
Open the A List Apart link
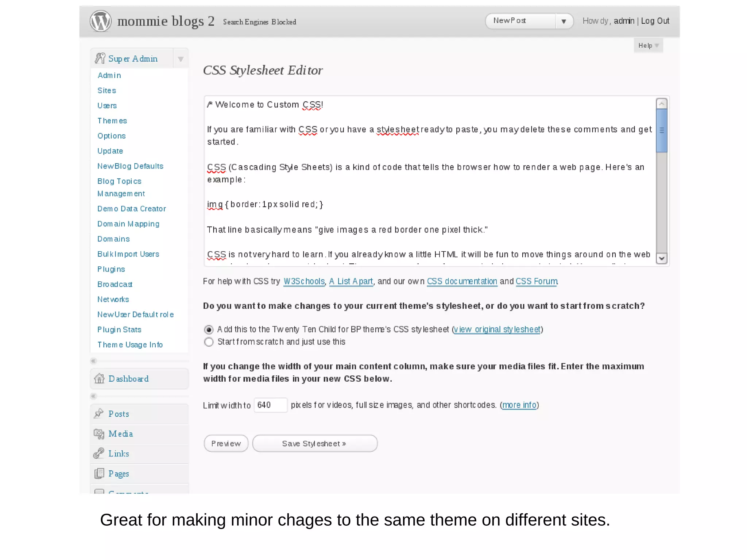point(351,281)
